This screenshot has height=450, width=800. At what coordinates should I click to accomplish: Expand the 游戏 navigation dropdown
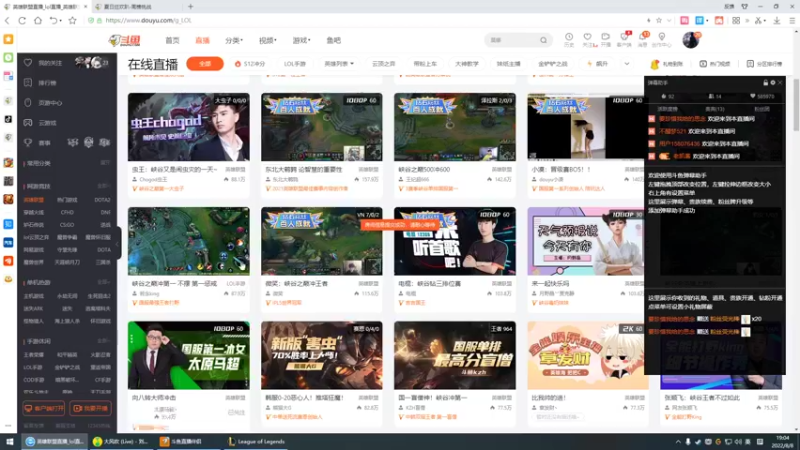coord(301,40)
